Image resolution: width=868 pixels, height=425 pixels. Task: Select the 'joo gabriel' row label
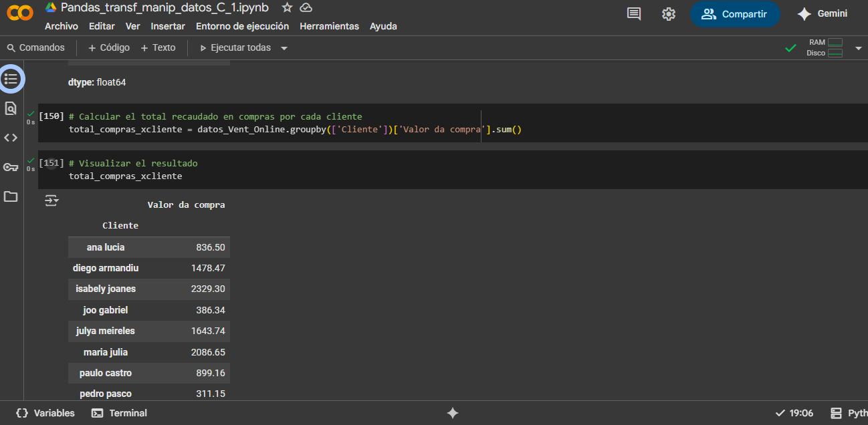pyautogui.click(x=106, y=310)
